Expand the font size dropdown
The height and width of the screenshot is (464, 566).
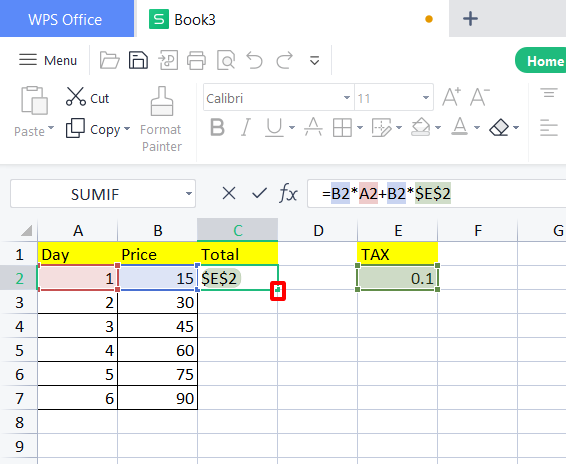(426, 97)
